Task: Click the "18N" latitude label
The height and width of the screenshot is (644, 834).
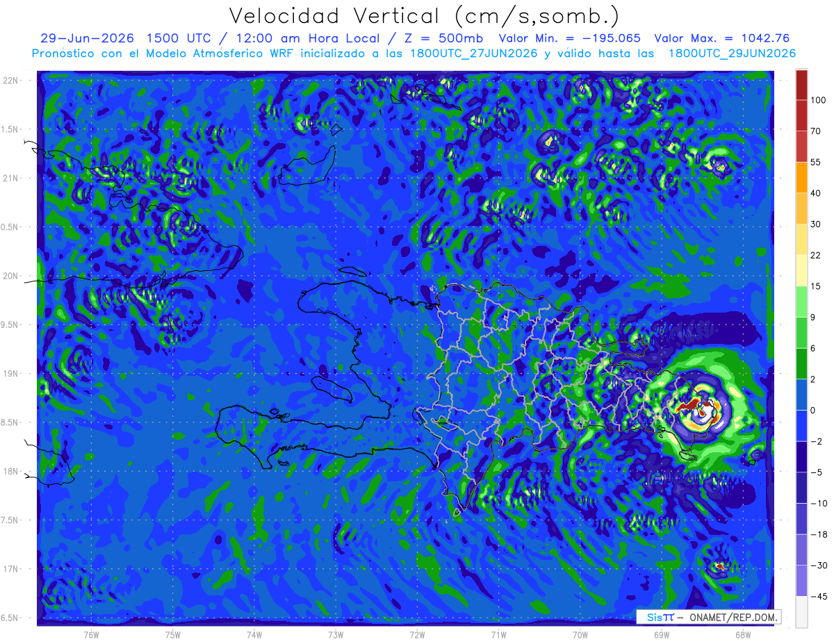Action: pyautogui.click(x=11, y=471)
